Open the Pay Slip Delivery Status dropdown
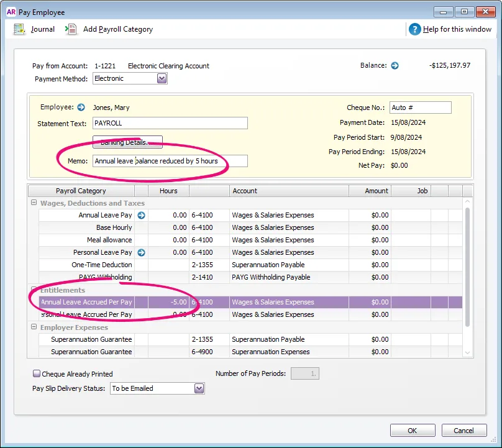 [x=199, y=387]
